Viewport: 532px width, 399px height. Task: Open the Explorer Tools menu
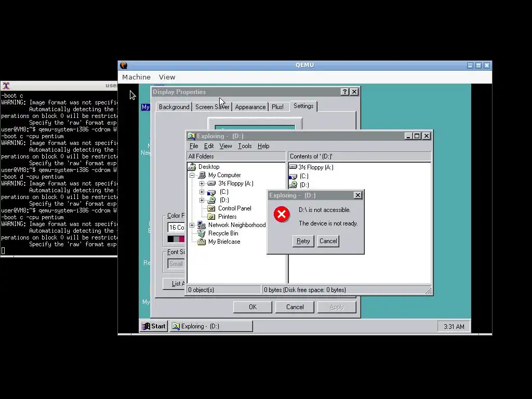pyautogui.click(x=245, y=146)
